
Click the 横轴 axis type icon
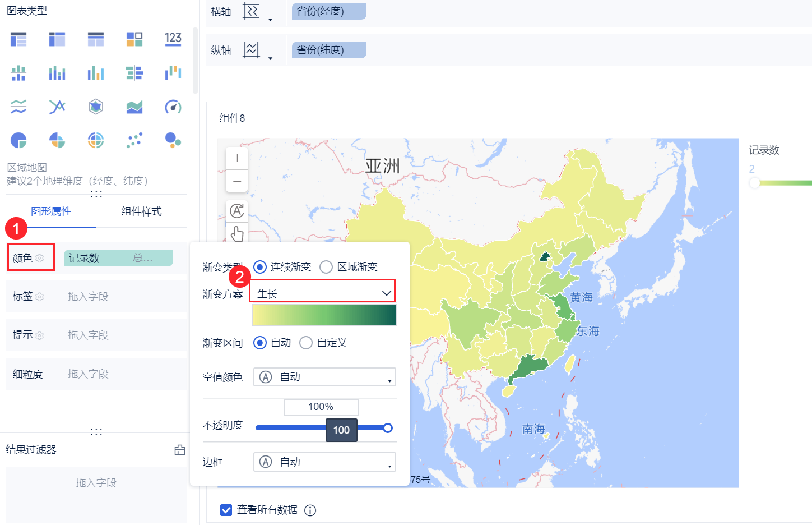251,11
